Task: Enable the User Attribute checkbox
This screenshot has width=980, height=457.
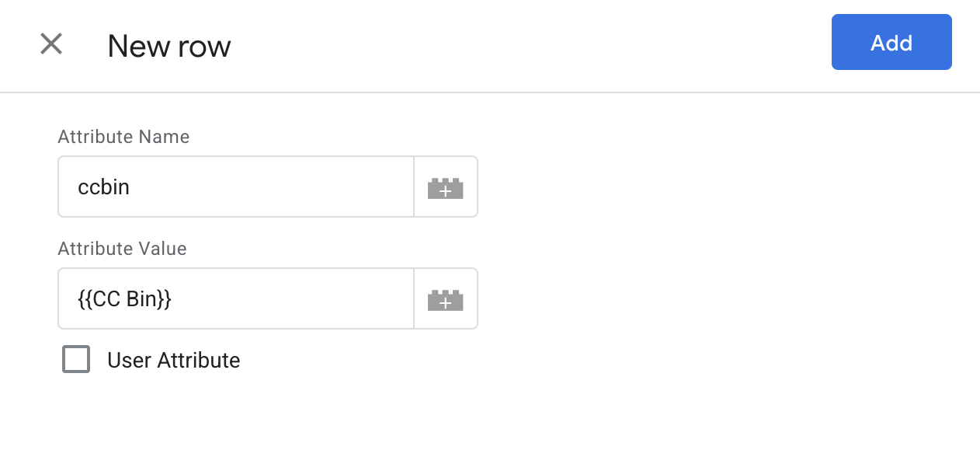Action: tap(75, 359)
